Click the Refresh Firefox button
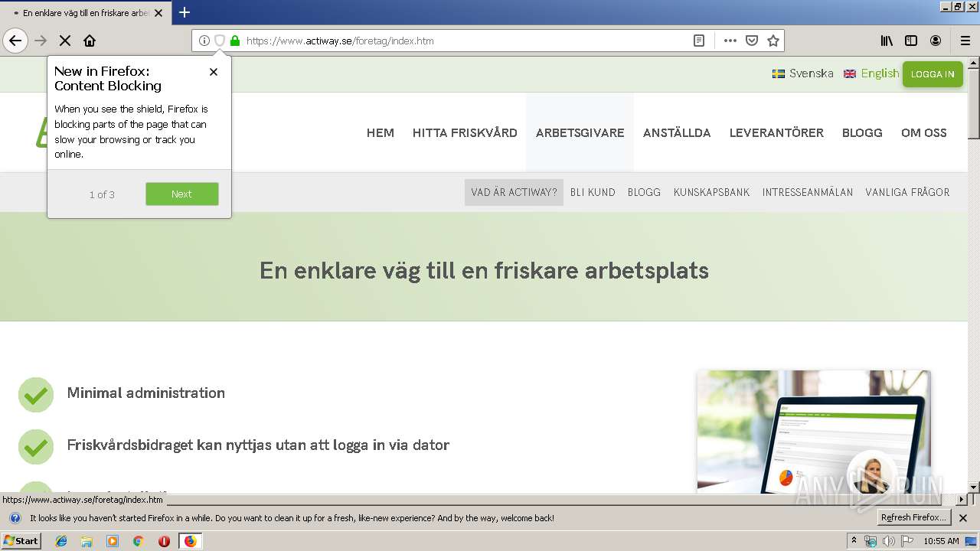The height and width of the screenshot is (551, 980). [914, 518]
